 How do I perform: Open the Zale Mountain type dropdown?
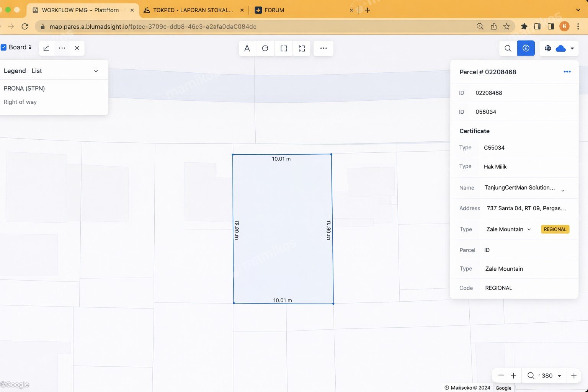click(509, 229)
